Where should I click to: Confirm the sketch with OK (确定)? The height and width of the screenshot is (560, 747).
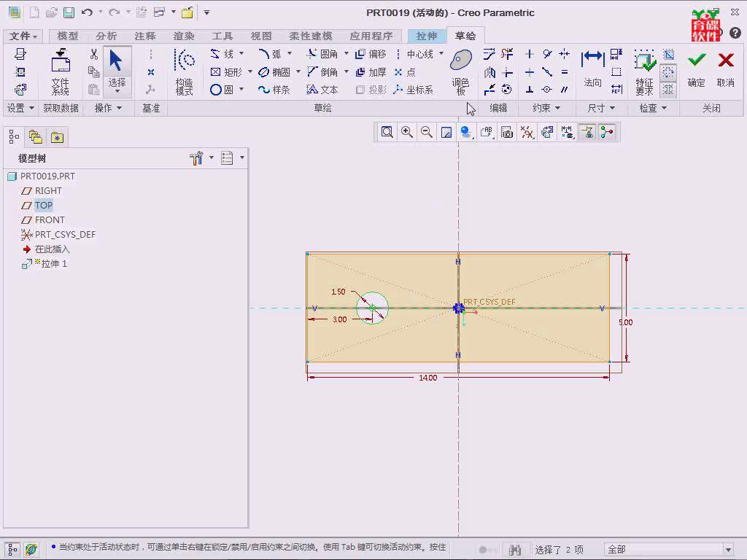coord(697,70)
